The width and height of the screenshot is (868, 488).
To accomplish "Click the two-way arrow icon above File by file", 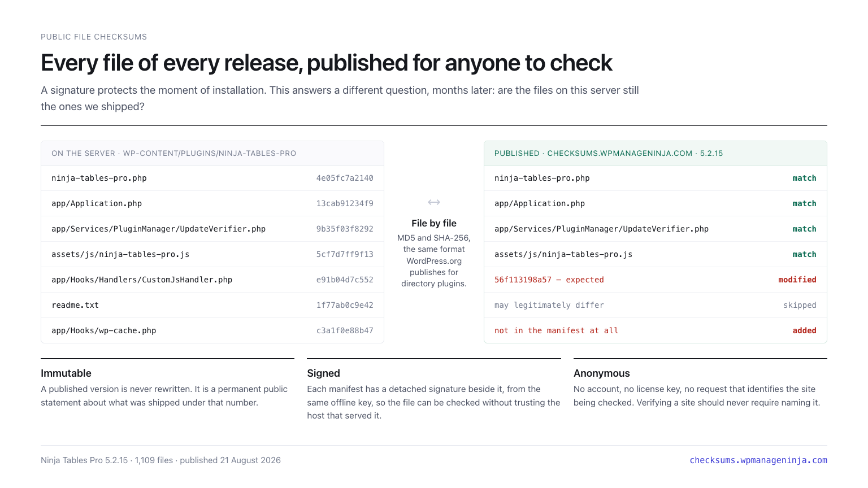I will point(434,202).
